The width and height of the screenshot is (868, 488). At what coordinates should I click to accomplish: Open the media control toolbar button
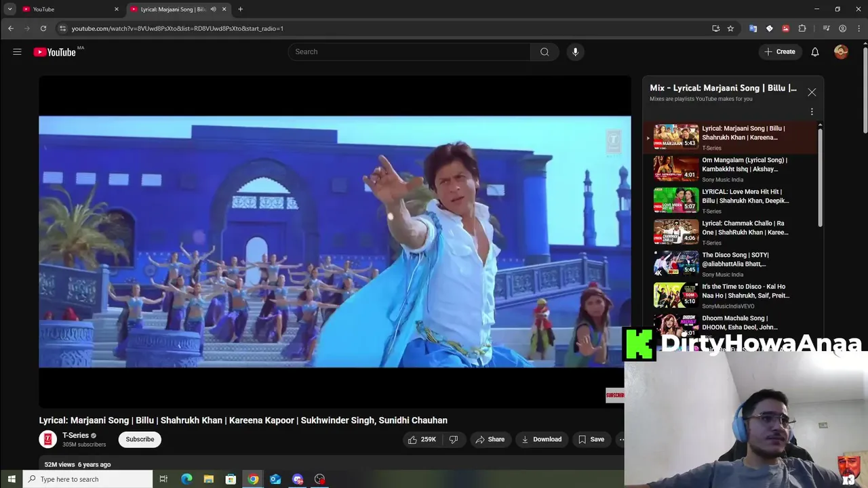pos(826,28)
